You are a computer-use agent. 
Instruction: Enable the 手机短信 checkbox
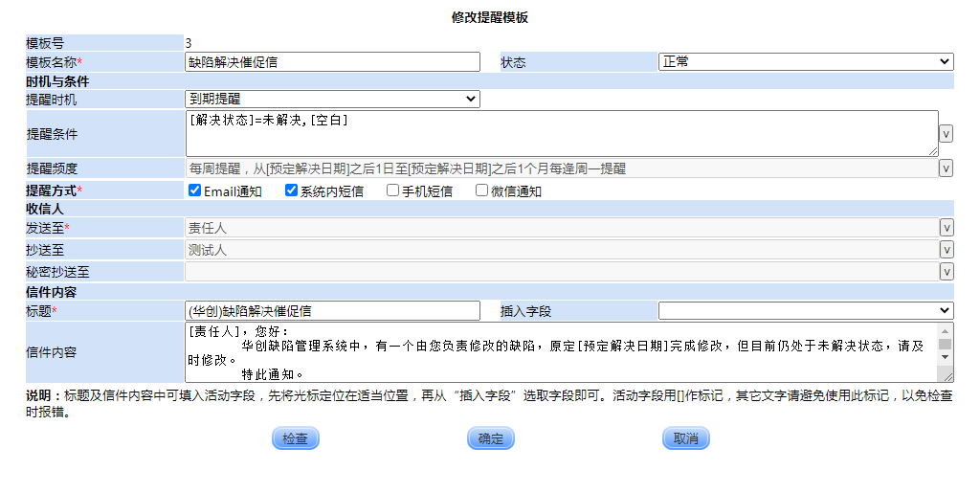click(392, 190)
